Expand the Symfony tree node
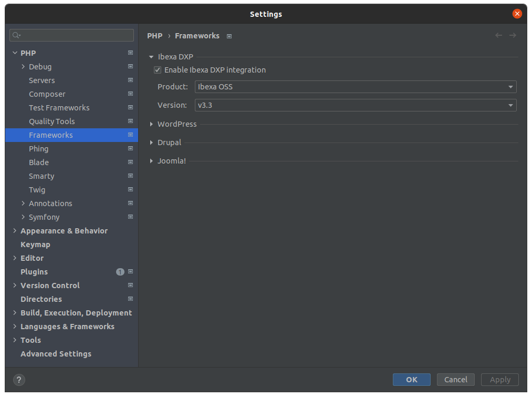Viewport: 532px width, 397px height. [23, 217]
